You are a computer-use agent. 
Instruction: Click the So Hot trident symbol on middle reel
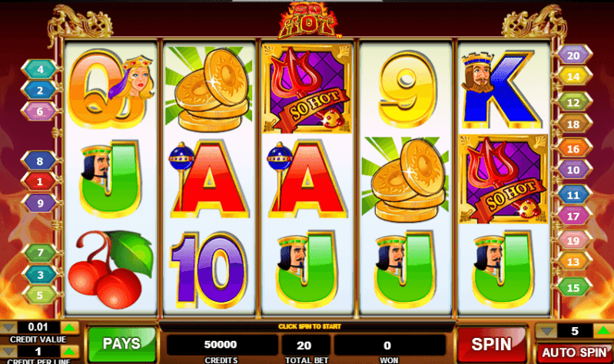pyautogui.click(x=307, y=89)
